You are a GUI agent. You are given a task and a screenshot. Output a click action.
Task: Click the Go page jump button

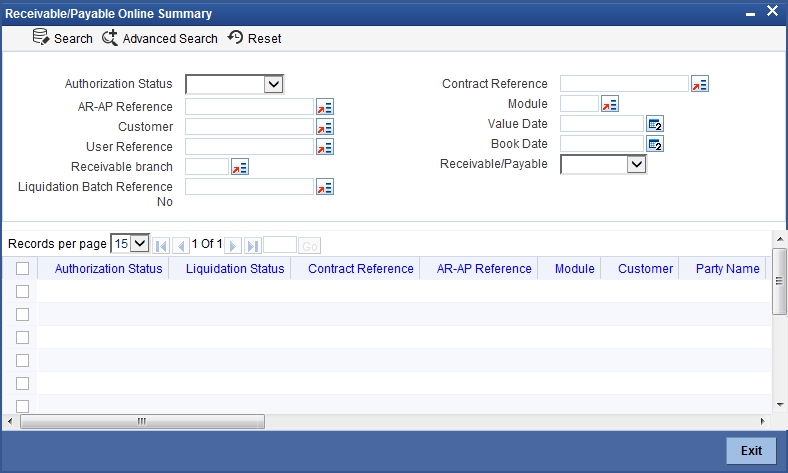pos(310,246)
